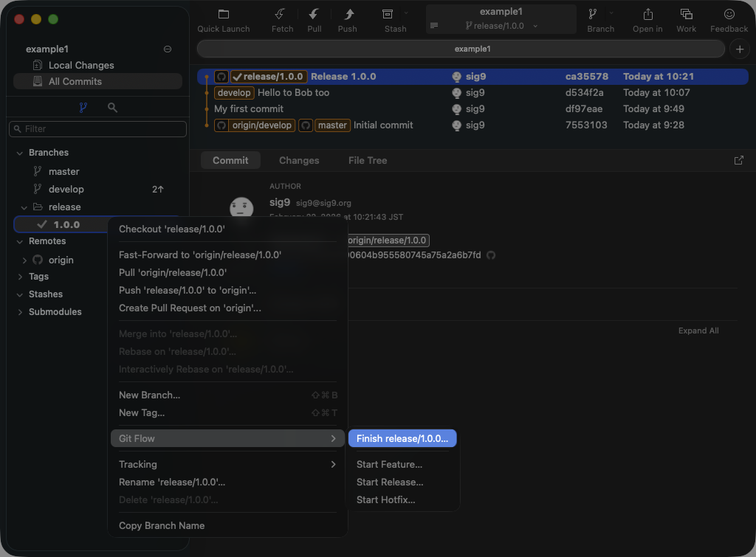Click the Fetch toolbar icon
756x557 pixels.
click(281, 15)
